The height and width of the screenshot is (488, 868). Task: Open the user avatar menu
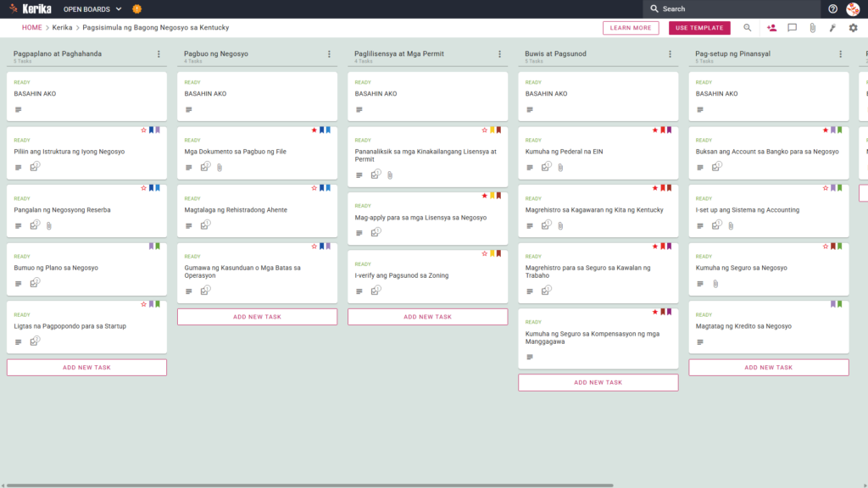click(x=853, y=8)
